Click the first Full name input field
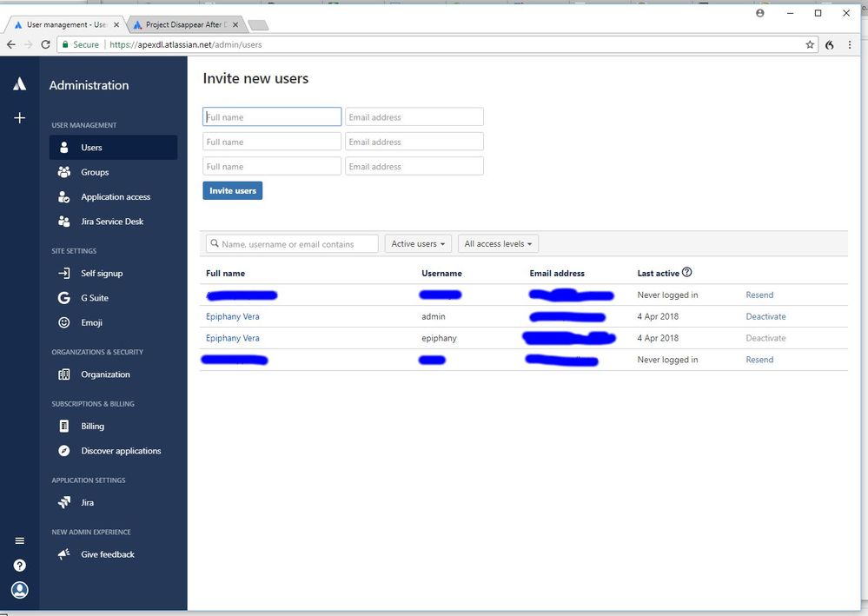Image resolution: width=868 pixels, height=616 pixels. 272,116
